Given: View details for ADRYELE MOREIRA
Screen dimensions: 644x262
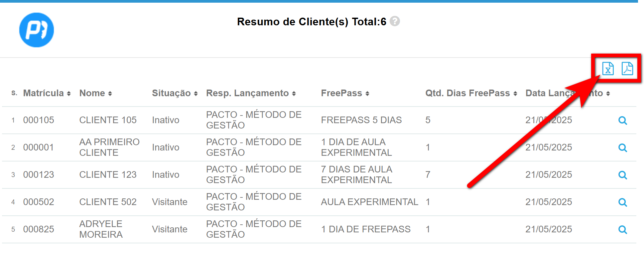Looking at the screenshot, I should tap(622, 230).
